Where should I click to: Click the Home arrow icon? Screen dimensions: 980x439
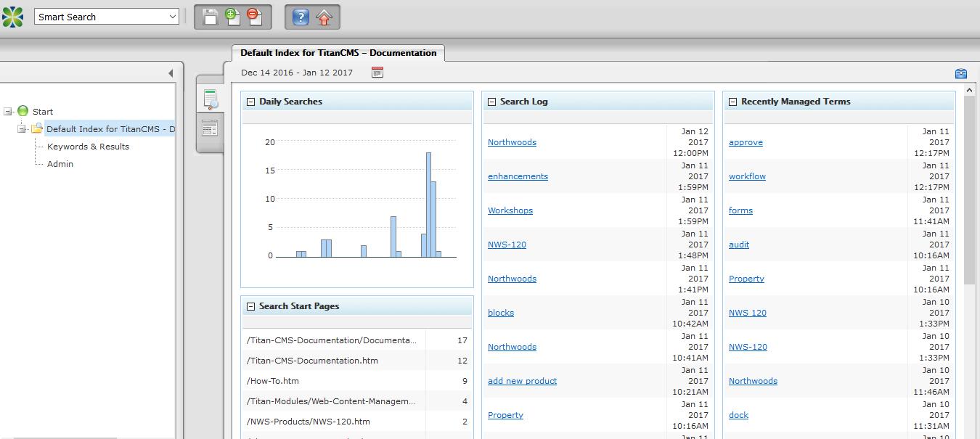tap(324, 17)
